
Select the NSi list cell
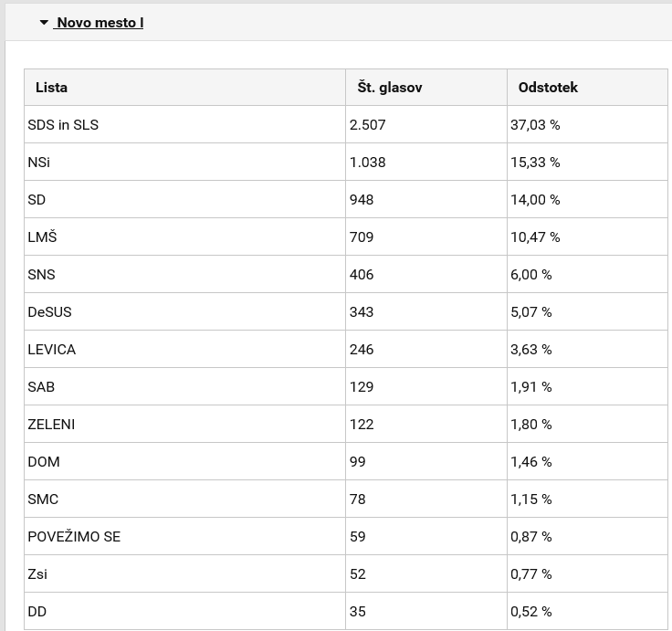click(185, 162)
